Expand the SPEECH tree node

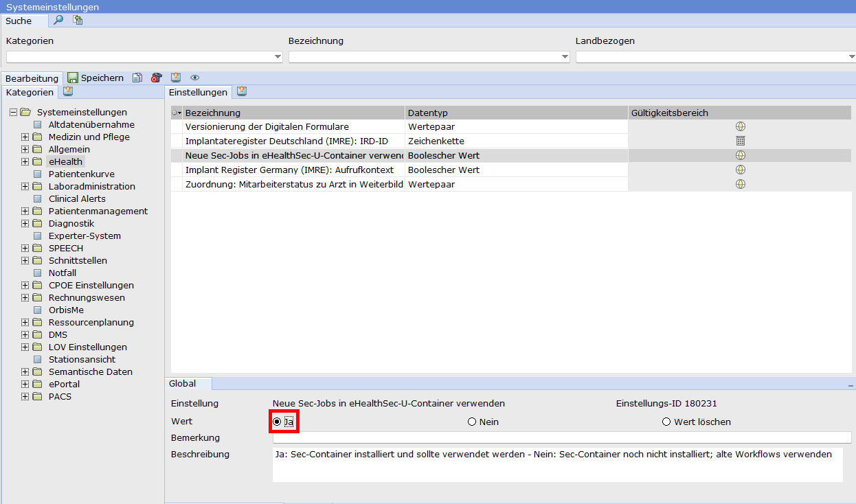25,248
